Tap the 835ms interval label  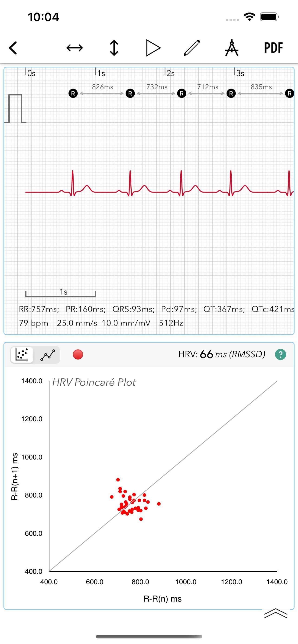click(261, 87)
